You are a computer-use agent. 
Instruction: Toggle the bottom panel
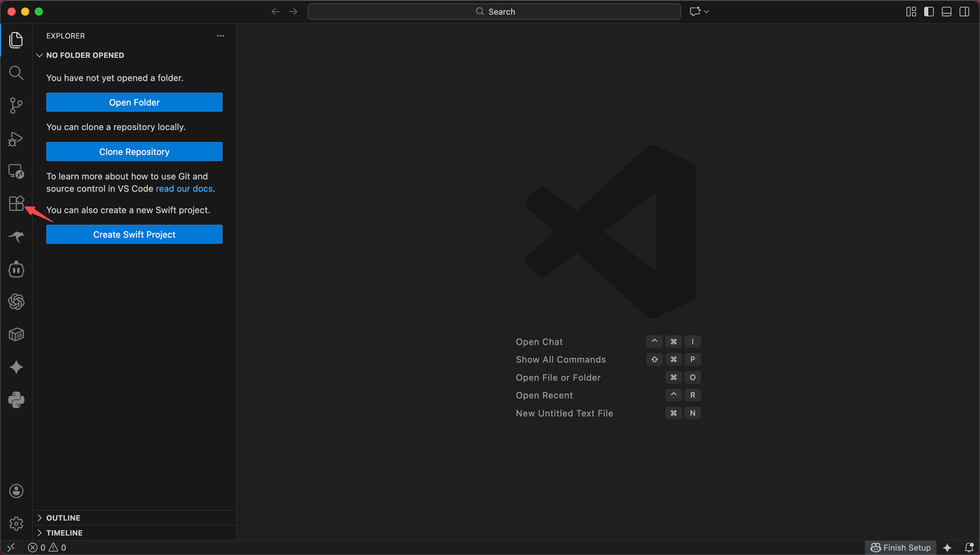947,12
